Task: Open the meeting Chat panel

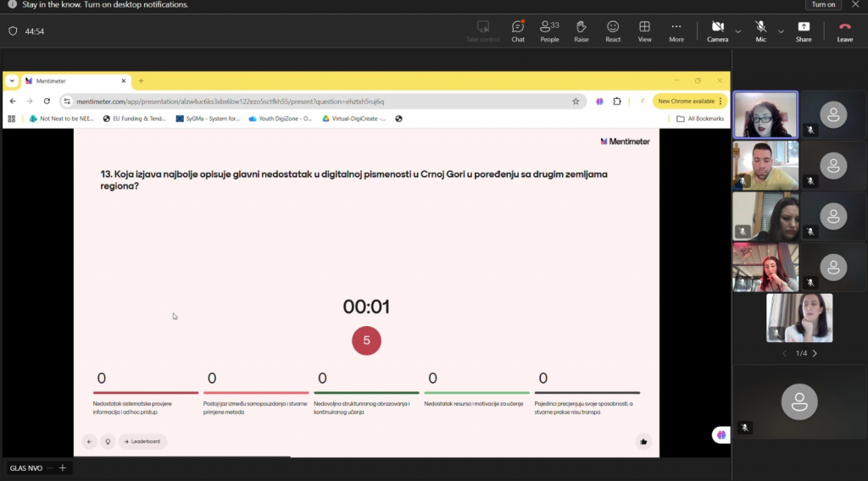Action: tap(518, 30)
